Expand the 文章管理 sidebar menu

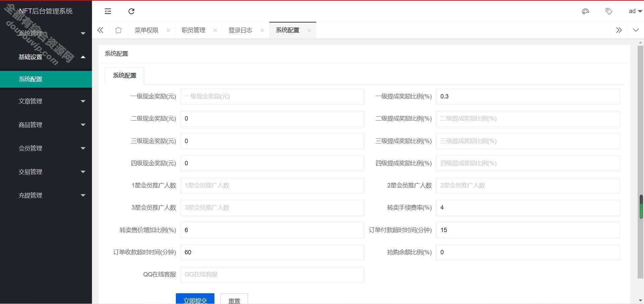click(46, 101)
